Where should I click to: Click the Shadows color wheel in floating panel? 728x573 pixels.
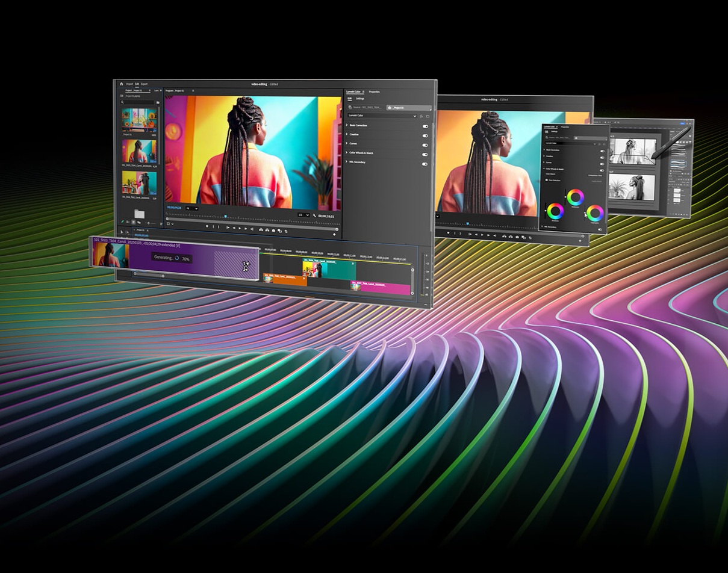point(555,211)
